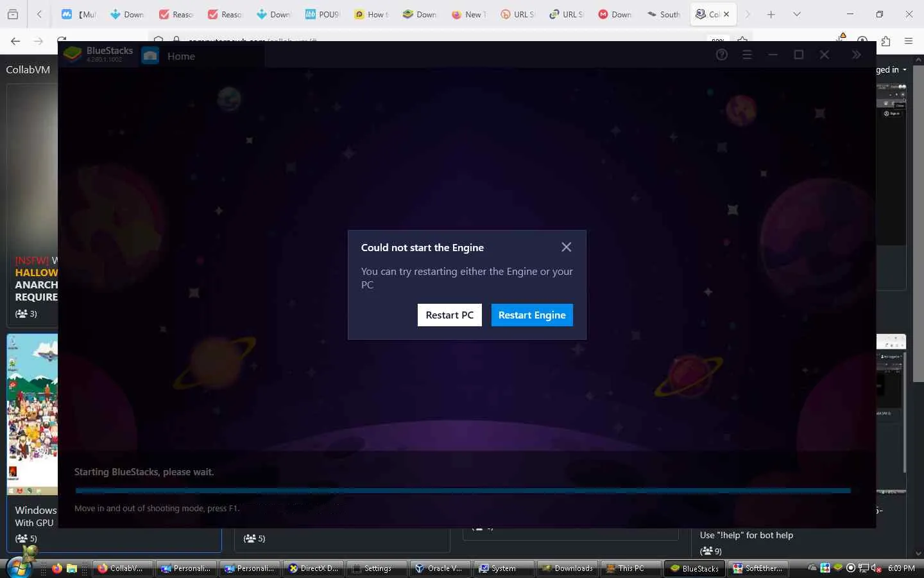The height and width of the screenshot is (578, 924).
Task: Switch to the BlueStacks taskbar button
Action: (x=694, y=568)
